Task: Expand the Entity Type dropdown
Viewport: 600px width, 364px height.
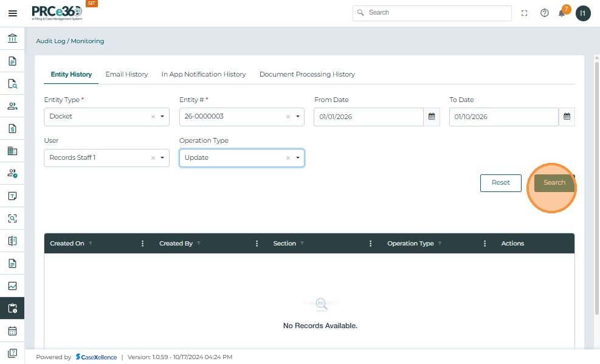Action: [x=163, y=117]
